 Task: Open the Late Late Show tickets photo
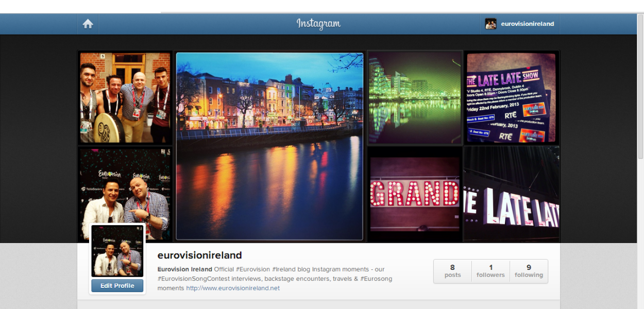point(511,98)
